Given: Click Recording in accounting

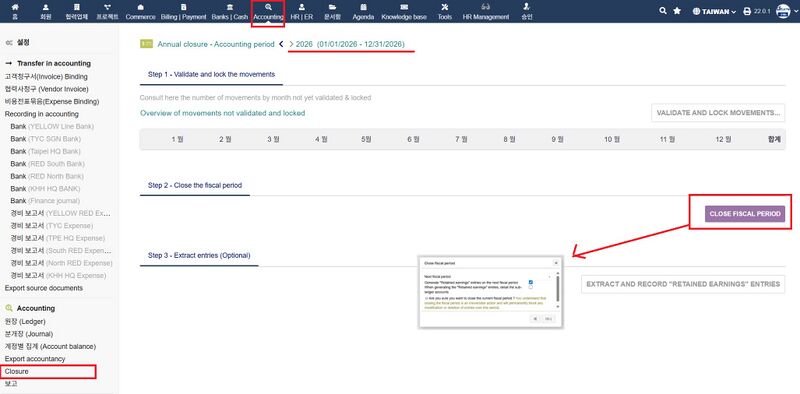Looking at the screenshot, I should coord(42,114).
